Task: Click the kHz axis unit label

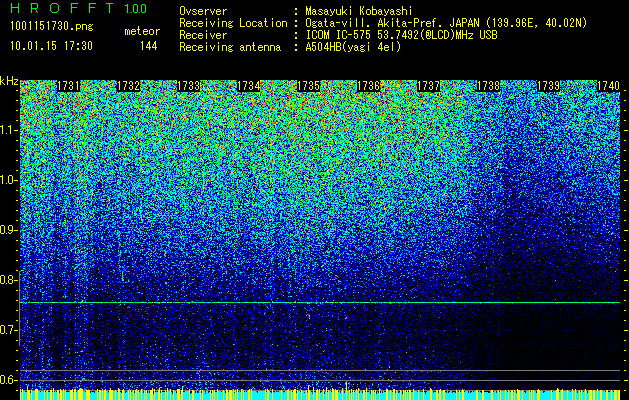Action: pos(9,81)
